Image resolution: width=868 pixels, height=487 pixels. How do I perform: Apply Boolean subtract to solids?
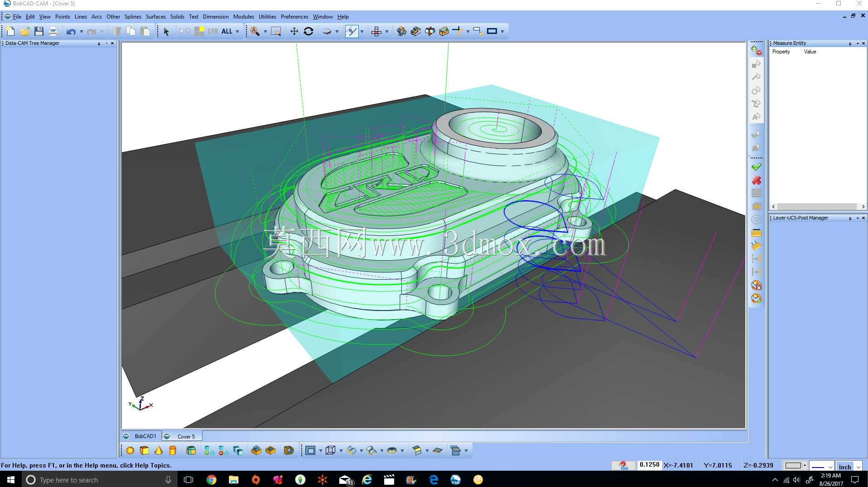[223, 450]
